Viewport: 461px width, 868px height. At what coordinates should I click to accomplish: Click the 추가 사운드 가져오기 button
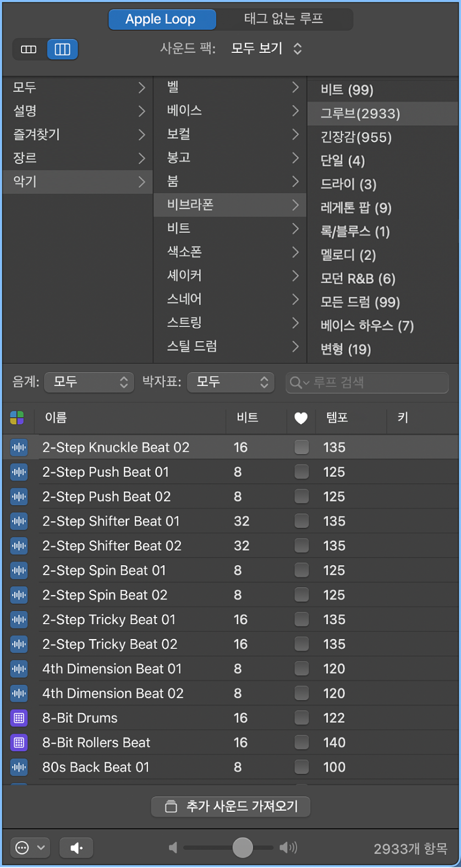[231, 806]
